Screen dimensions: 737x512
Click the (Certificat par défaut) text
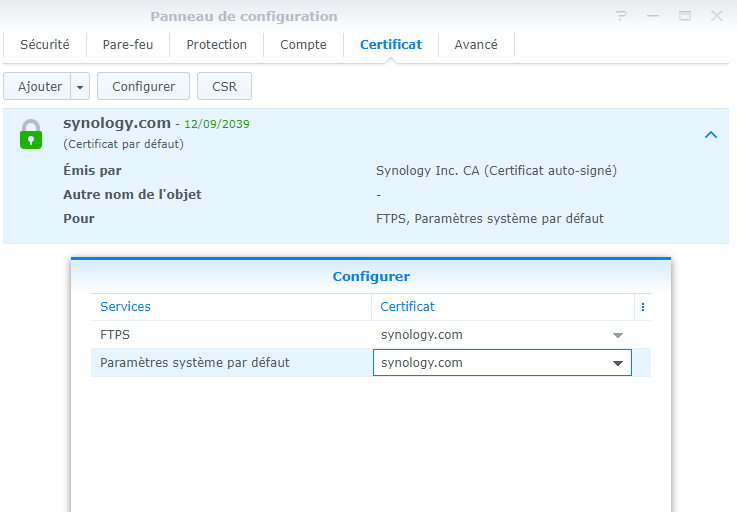click(x=123, y=144)
